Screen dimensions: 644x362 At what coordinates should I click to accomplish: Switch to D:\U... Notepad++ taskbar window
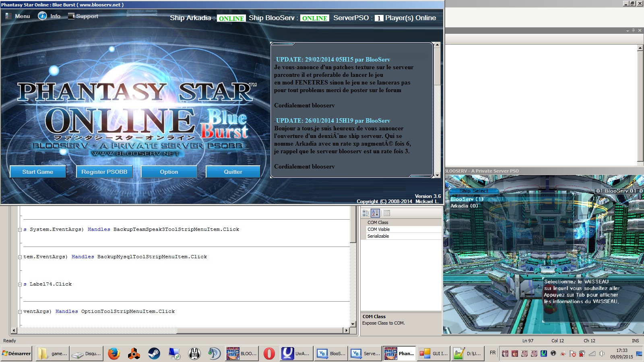pyautogui.click(x=468, y=354)
